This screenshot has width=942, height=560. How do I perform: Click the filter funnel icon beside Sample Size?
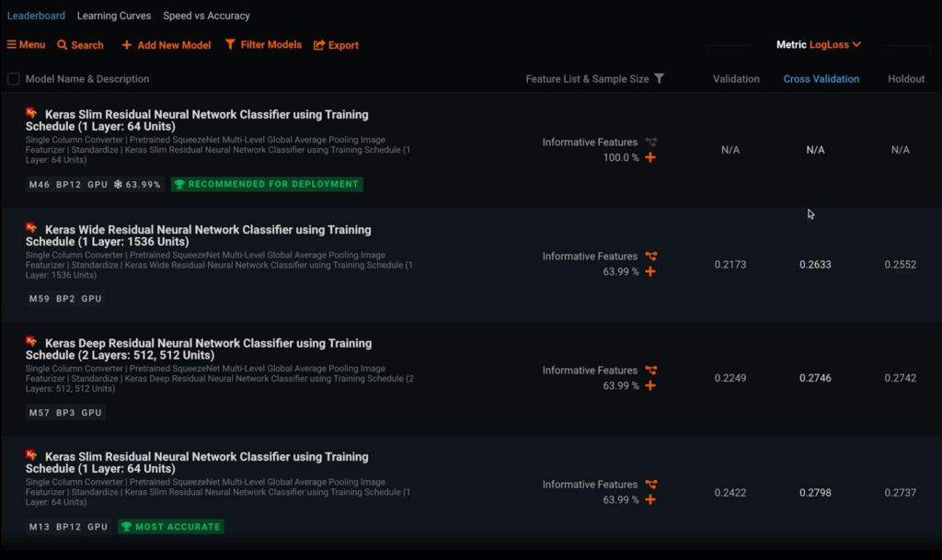coord(659,79)
